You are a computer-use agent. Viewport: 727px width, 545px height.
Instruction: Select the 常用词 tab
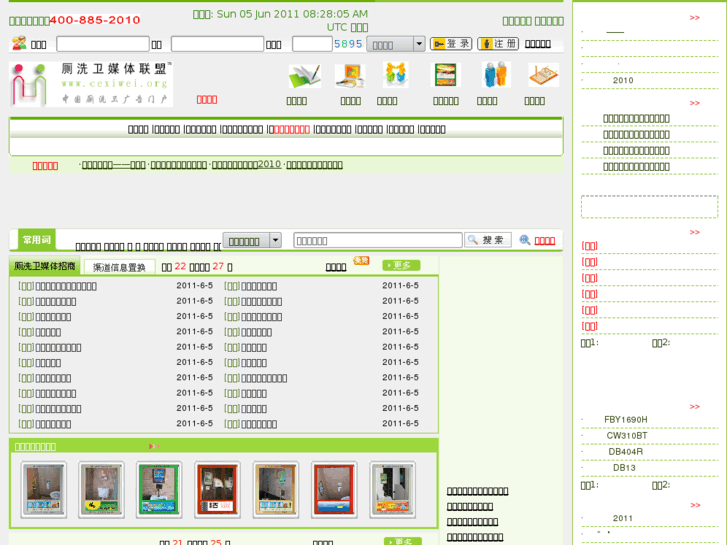pos(37,240)
